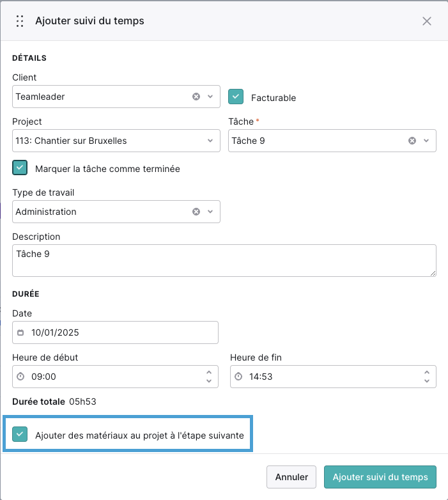Click the clock icon in Heure de début
This screenshot has width=448, height=500.
coord(20,377)
